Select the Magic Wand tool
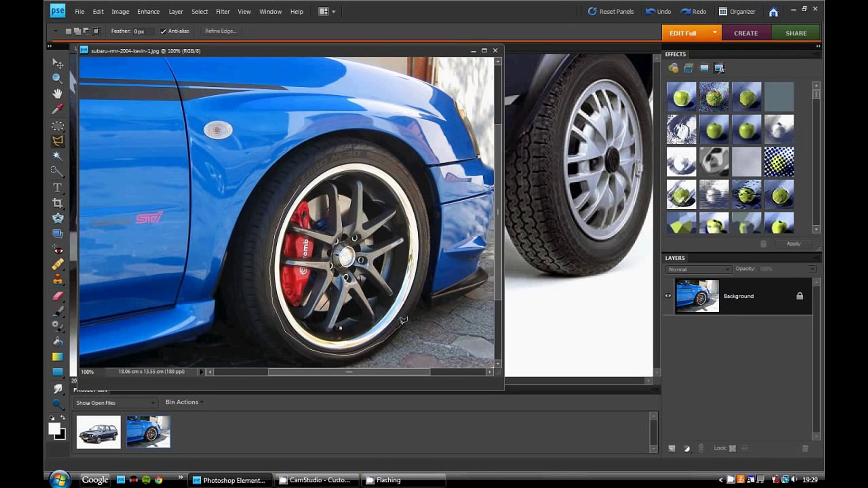 tap(57, 156)
